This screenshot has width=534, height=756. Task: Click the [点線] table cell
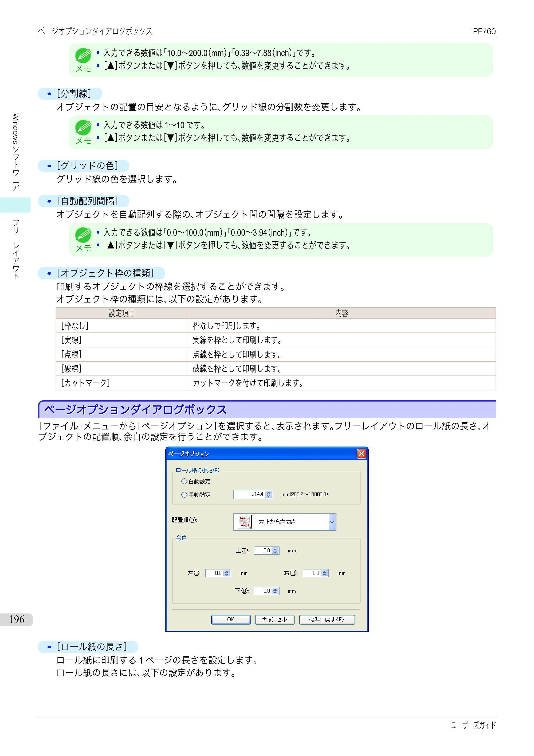pos(122,354)
